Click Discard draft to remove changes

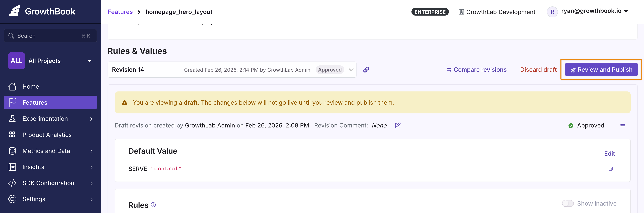coord(538,69)
